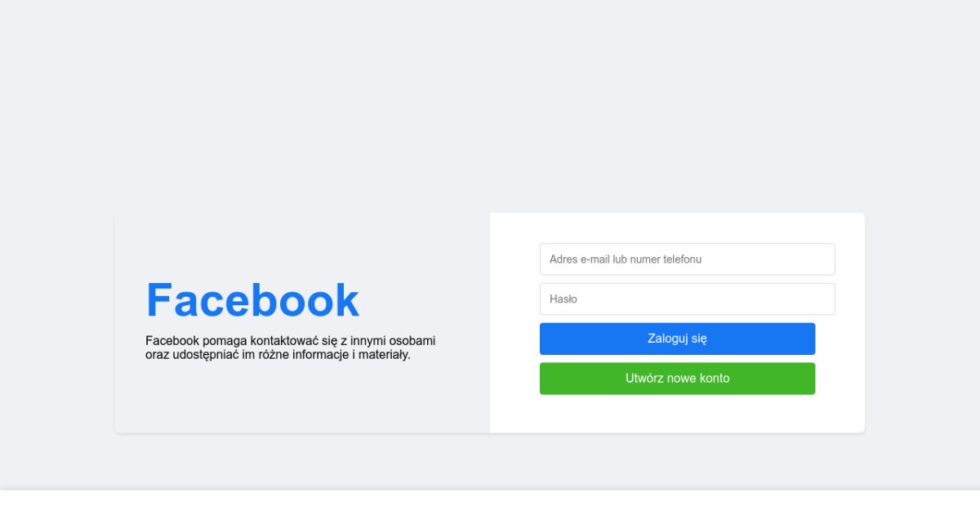Click the blue Zaloguj się button
This screenshot has width=980, height=514.
tap(677, 339)
